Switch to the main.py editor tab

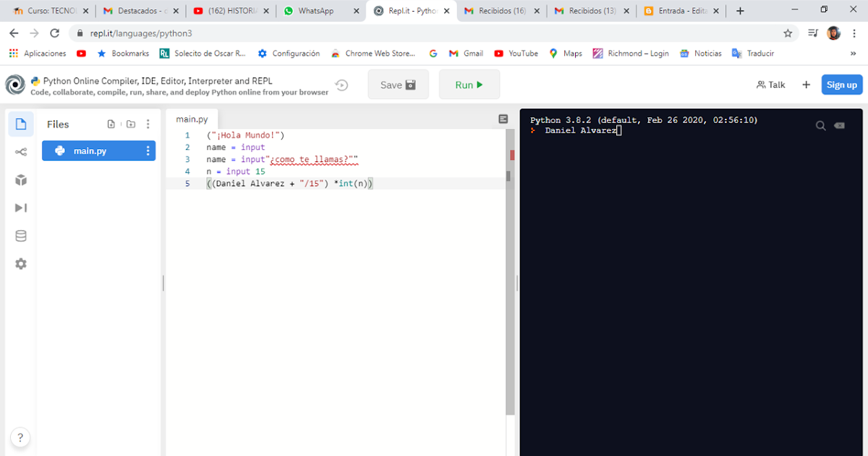click(x=192, y=118)
